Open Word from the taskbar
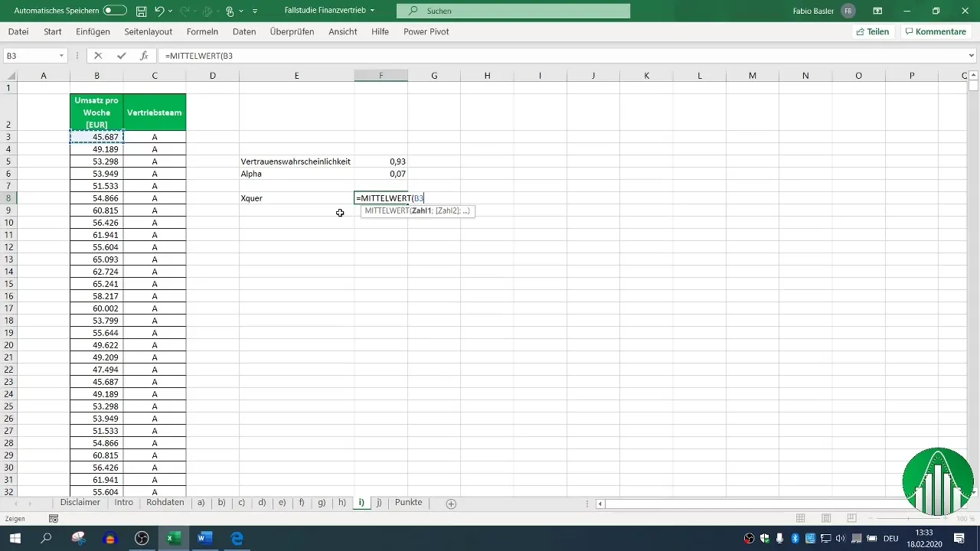Screen dimensions: 980x551 click(x=204, y=538)
